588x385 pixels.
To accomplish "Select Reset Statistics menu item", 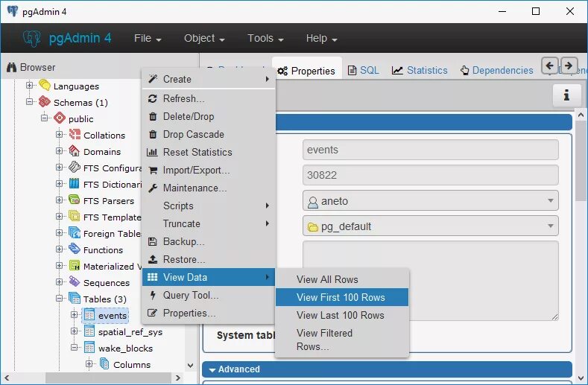I will (209, 152).
